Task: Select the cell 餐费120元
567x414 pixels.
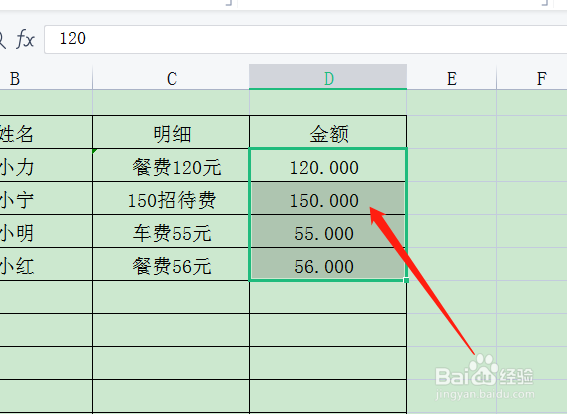Action: coord(171,165)
